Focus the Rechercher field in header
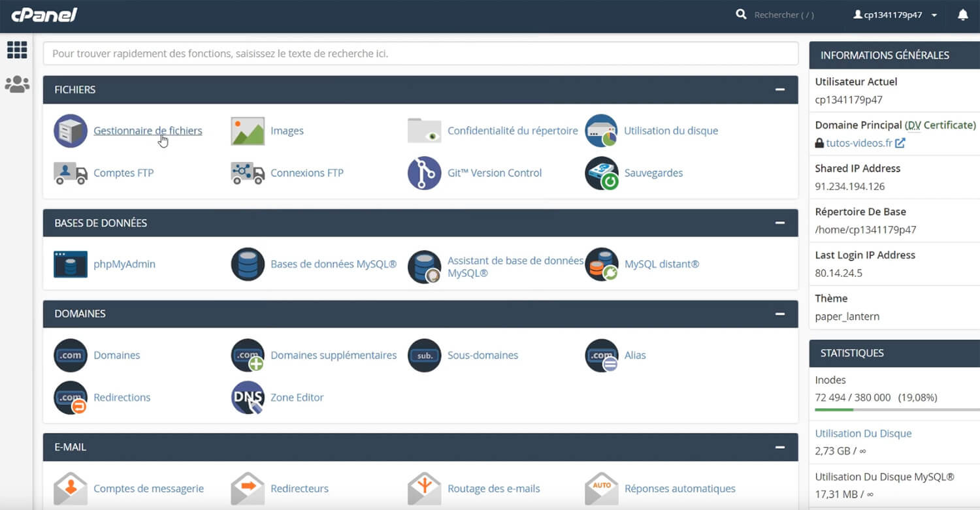980x510 pixels. (x=784, y=15)
